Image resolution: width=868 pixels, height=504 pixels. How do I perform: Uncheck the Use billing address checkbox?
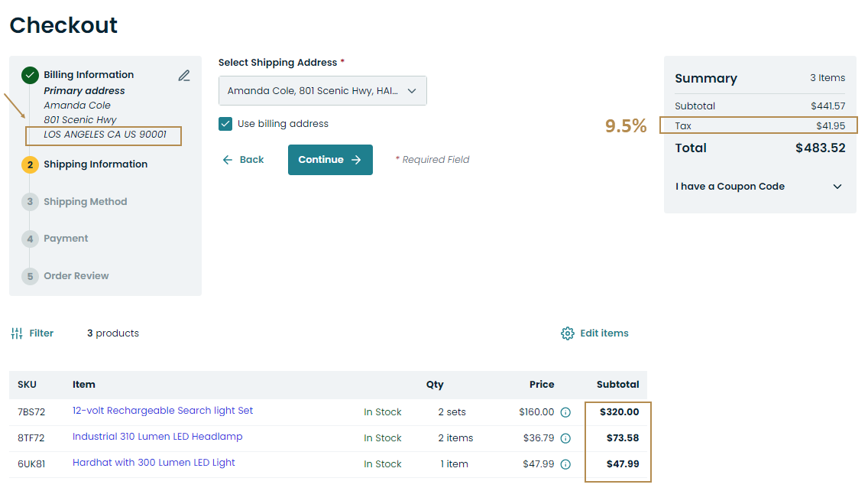click(x=225, y=124)
